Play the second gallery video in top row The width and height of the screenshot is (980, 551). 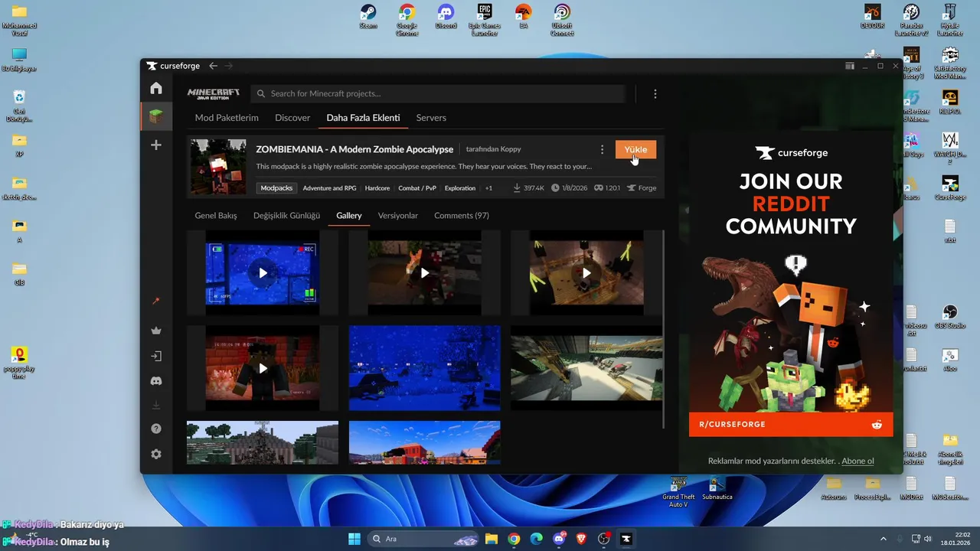point(425,272)
